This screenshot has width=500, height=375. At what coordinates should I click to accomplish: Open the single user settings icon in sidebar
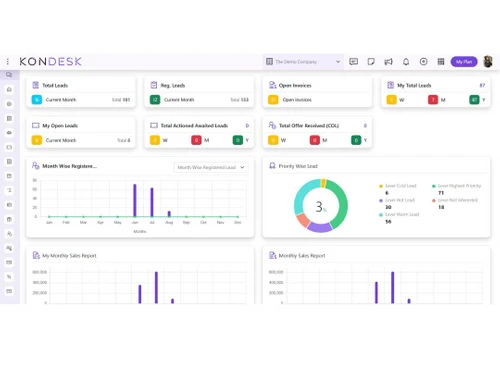pos(9,234)
